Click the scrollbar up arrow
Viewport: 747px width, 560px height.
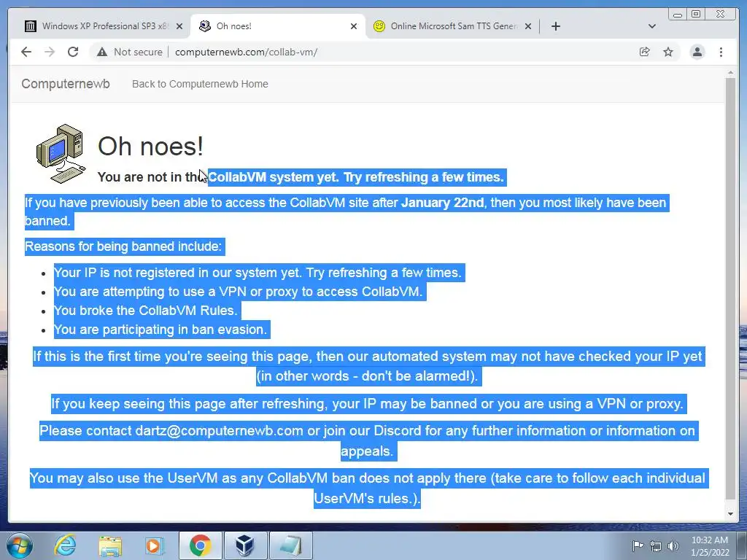pos(730,72)
